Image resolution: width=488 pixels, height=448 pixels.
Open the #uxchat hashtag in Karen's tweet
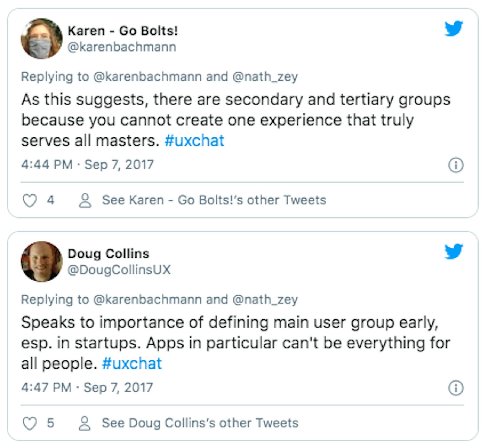(x=194, y=140)
